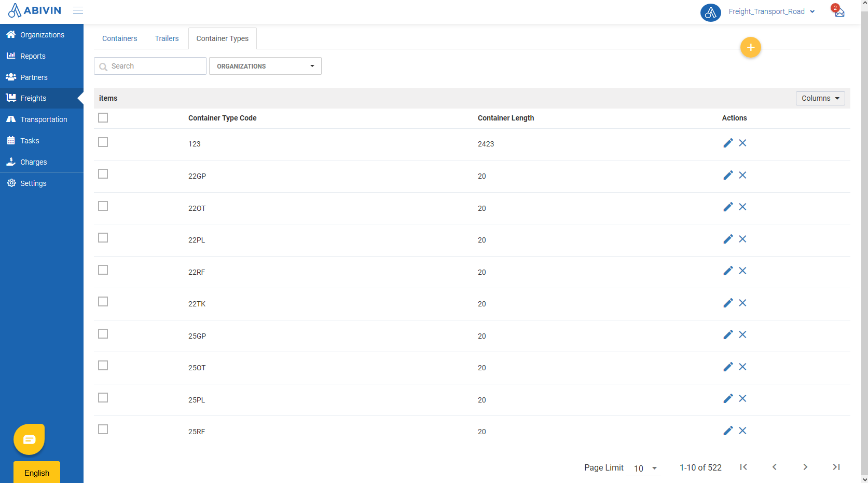This screenshot has height=483, width=868.
Task: Check the box for row 22GP
Action: (103, 174)
